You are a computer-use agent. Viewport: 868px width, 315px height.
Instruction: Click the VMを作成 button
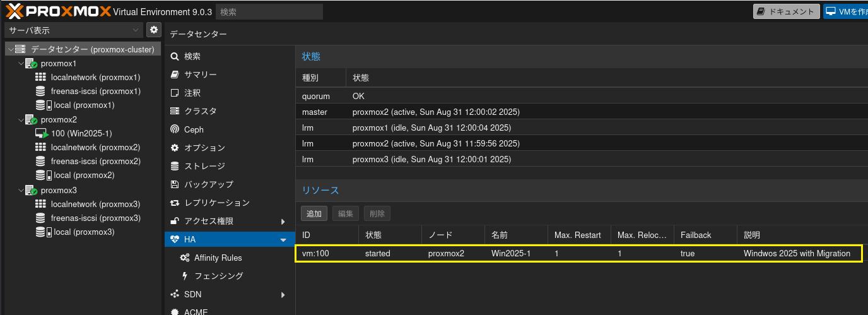(846, 11)
